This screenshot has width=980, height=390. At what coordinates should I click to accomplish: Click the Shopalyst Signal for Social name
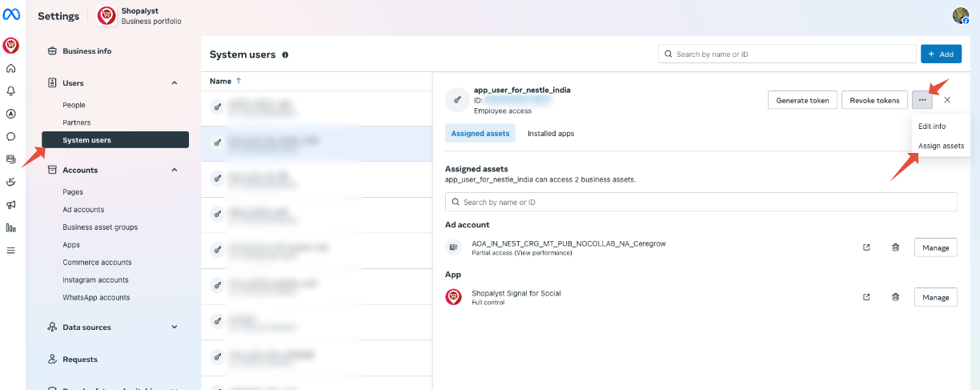click(x=516, y=293)
